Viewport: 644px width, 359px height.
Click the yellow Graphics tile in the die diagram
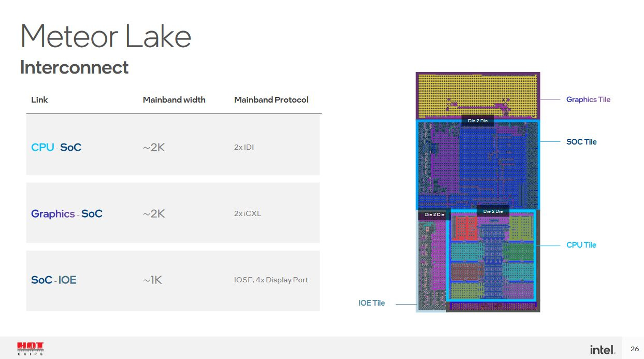pyautogui.click(x=478, y=95)
